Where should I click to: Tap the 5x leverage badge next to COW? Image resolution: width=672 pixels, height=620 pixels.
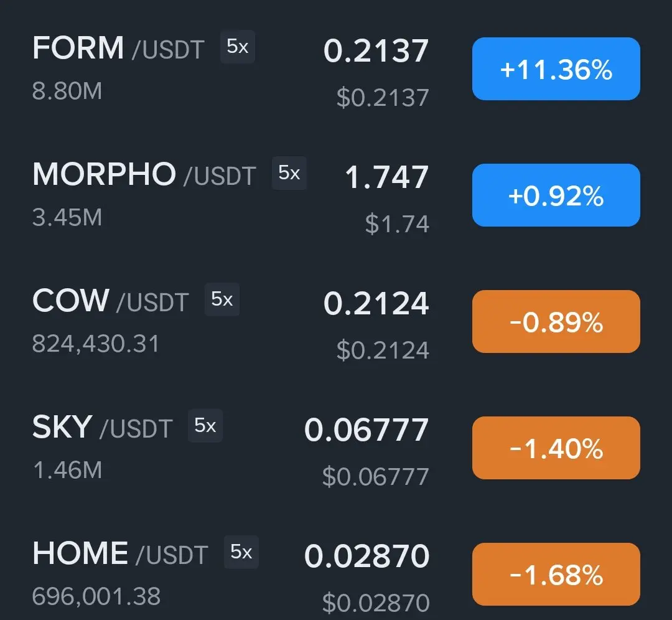(x=222, y=299)
